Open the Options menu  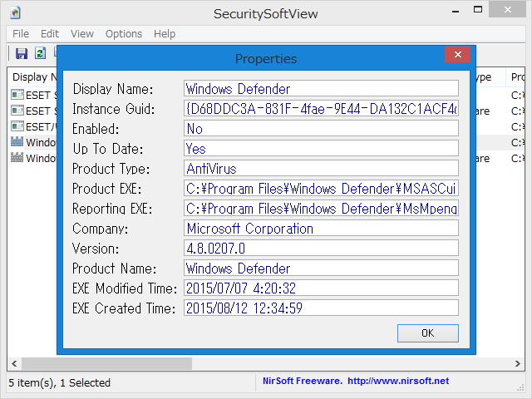pyautogui.click(x=124, y=33)
